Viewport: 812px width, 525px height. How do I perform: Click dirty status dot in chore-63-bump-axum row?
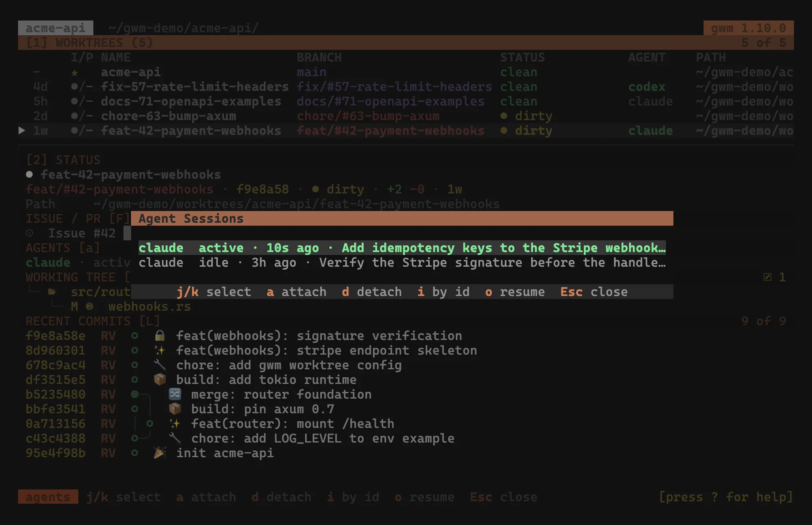pyautogui.click(x=504, y=116)
